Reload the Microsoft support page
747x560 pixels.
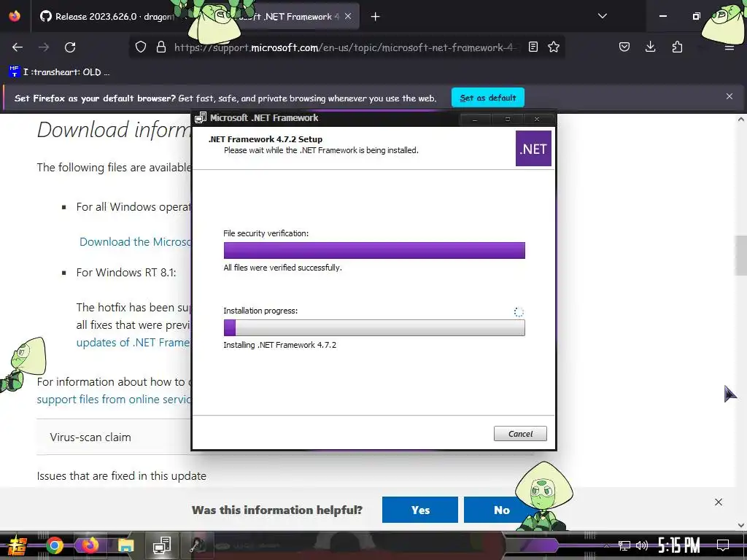click(x=70, y=47)
